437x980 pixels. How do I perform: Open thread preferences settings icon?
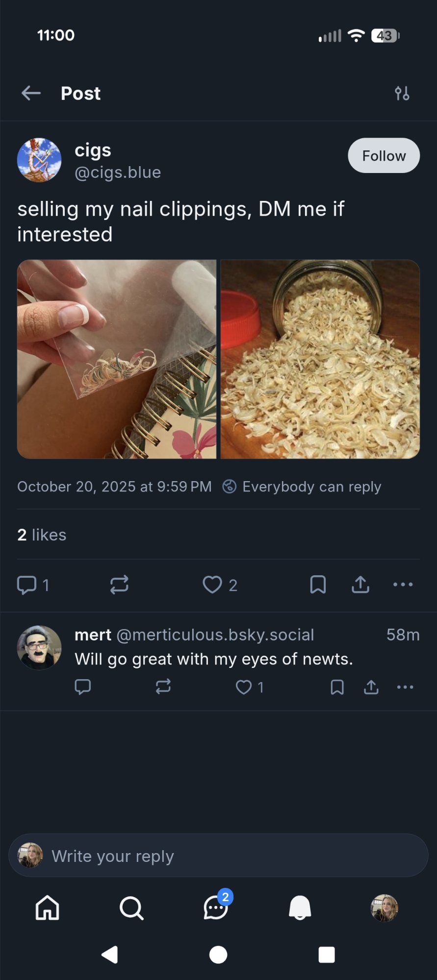coord(402,93)
